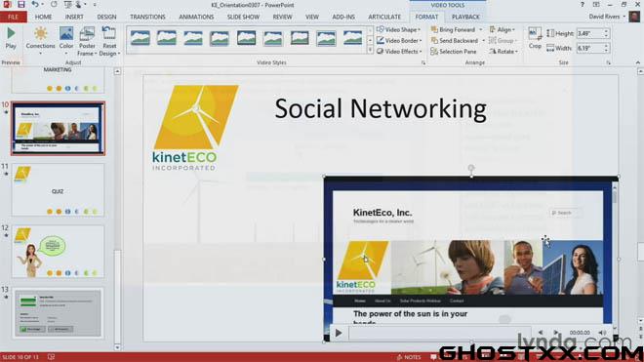Toggle the Notes pane in status bar
This screenshot has height=362, width=644.
(x=409, y=357)
